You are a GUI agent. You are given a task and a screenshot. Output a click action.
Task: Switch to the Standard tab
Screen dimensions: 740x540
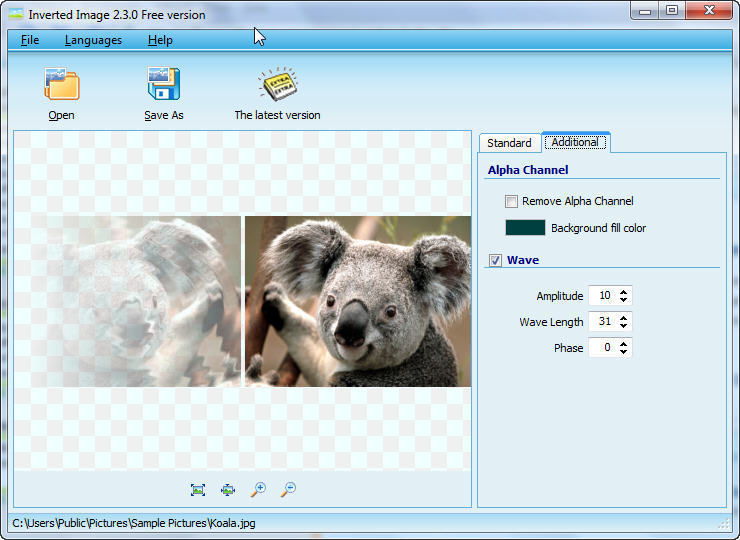tap(509, 143)
